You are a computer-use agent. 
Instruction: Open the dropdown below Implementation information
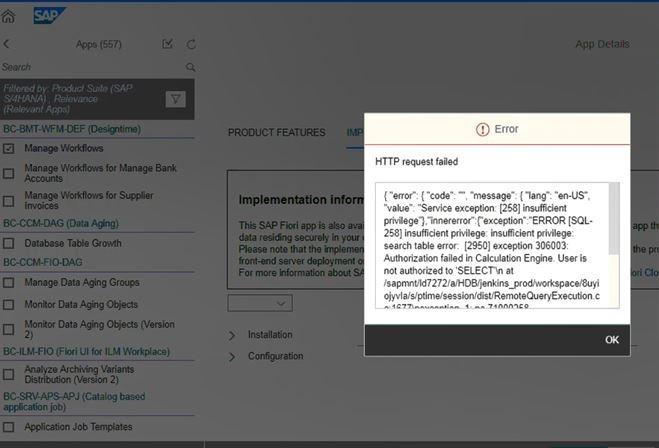coord(260,303)
